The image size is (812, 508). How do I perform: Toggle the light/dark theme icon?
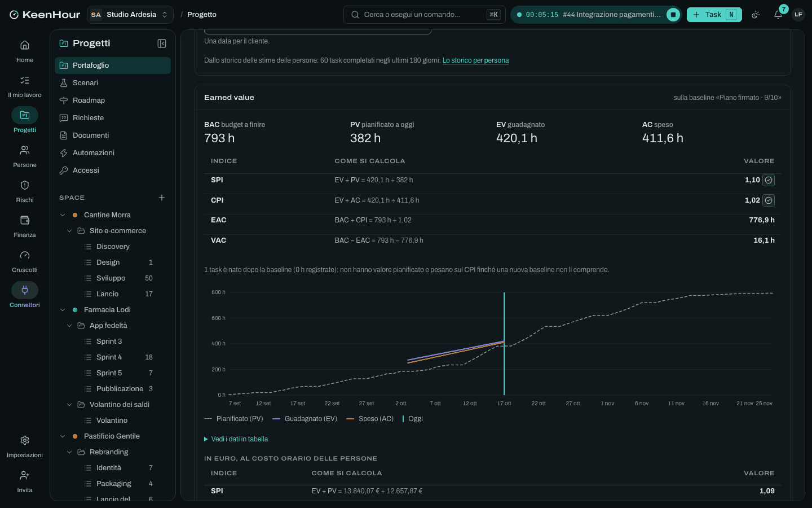[x=756, y=15]
